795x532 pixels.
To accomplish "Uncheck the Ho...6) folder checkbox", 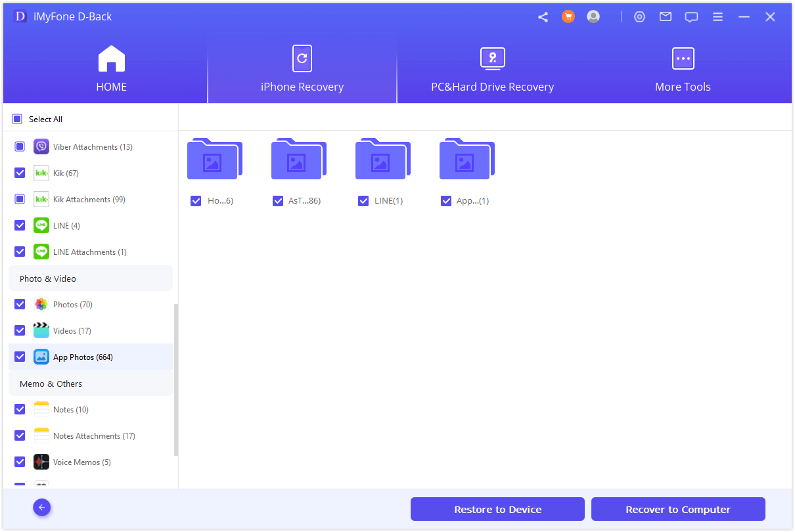I will [195, 201].
